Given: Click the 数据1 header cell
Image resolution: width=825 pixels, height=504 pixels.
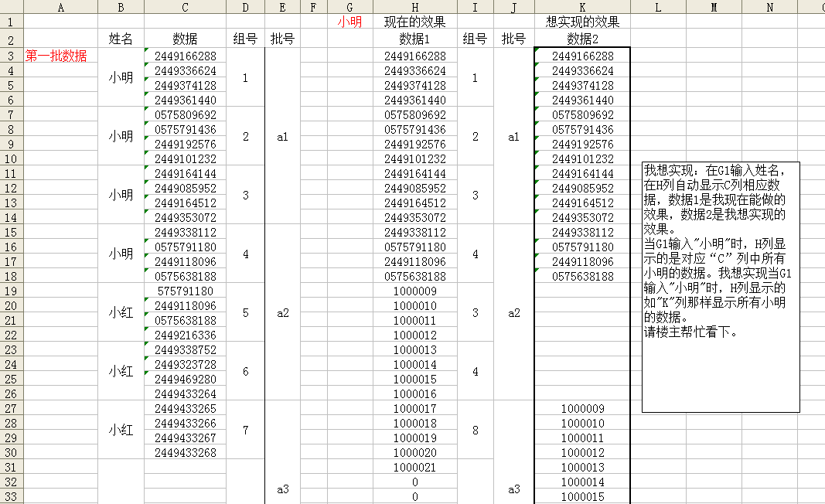Looking at the screenshot, I should pos(415,39).
